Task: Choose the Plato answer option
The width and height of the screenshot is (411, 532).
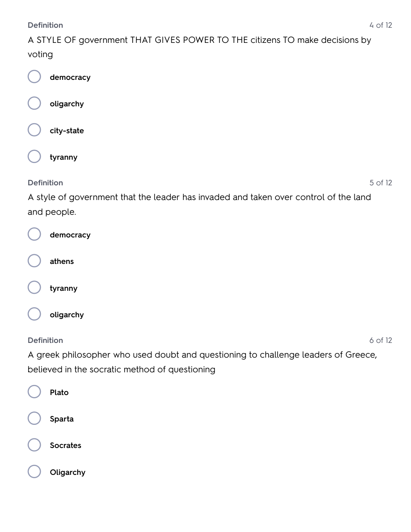Action: click(x=34, y=392)
